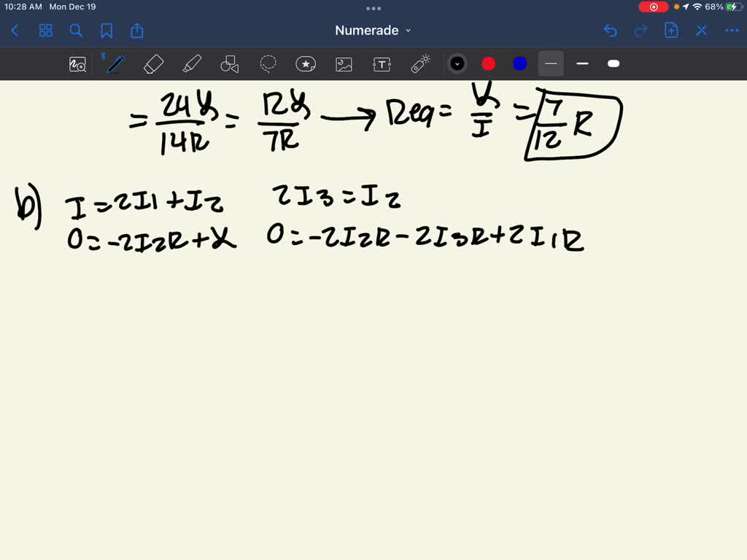Select the Image insert tool

[x=344, y=64]
